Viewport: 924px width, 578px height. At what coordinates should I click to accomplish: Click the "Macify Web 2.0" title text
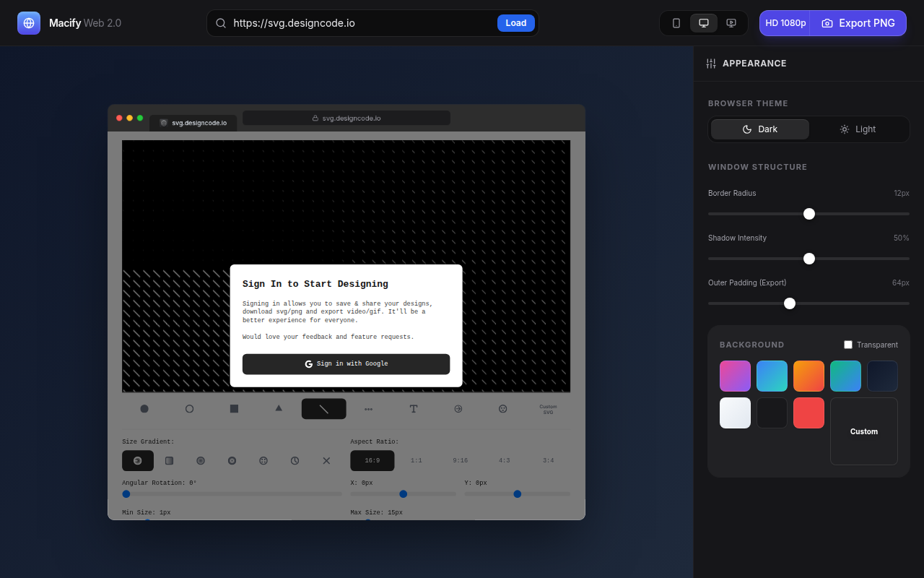(85, 23)
